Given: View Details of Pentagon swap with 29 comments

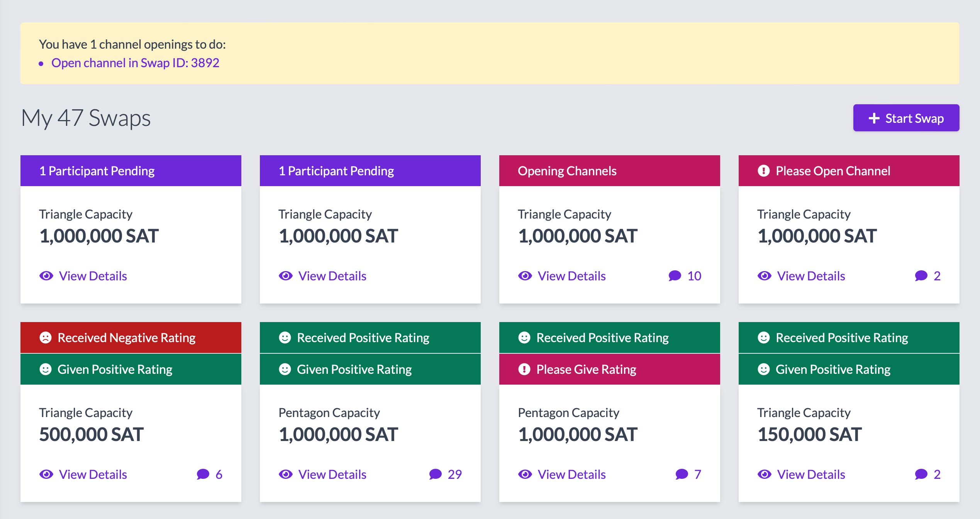Looking at the screenshot, I should 332,474.
